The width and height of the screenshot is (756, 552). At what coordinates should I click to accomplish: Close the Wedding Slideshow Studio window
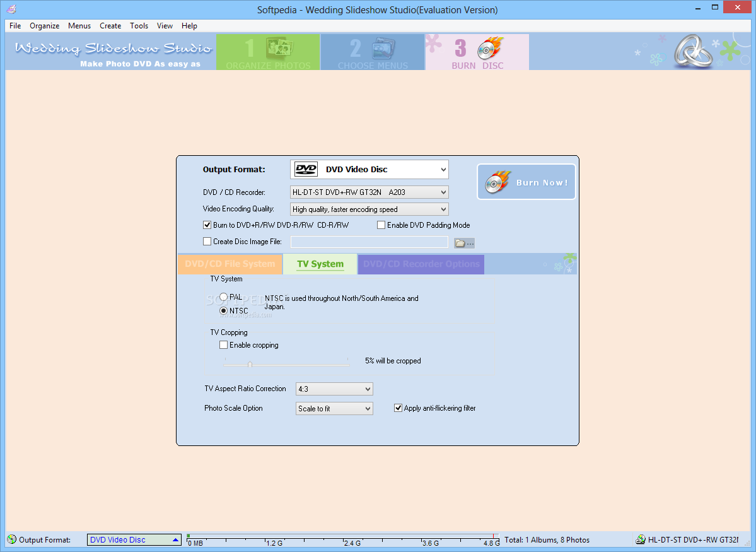pyautogui.click(x=738, y=7)
